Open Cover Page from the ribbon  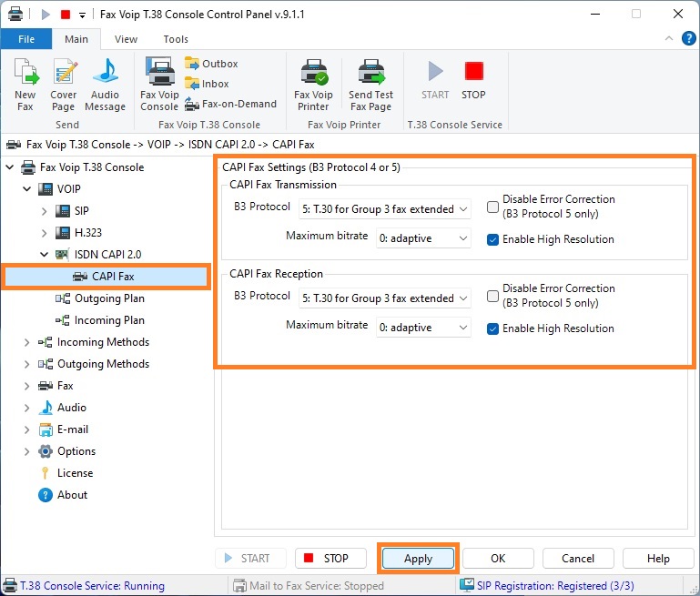click(64, 85)
